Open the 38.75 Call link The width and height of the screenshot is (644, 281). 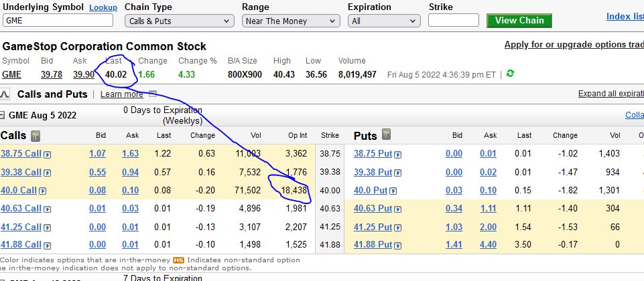21,154
